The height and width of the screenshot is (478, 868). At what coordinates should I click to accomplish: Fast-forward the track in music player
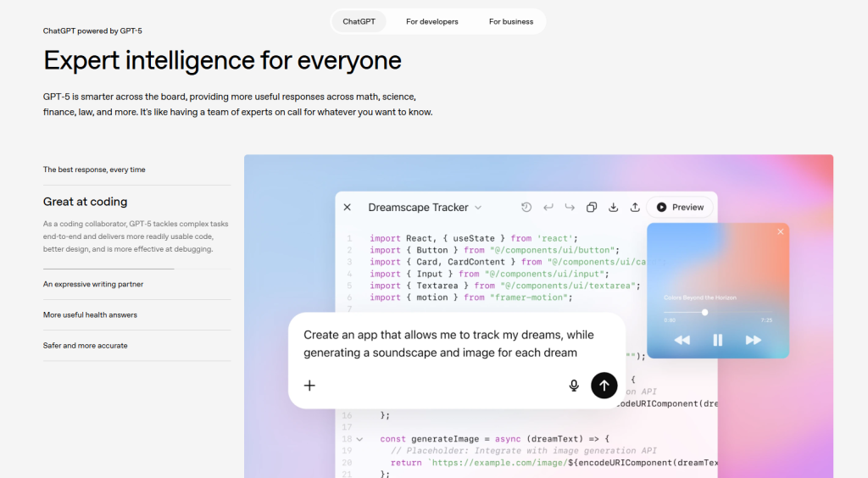[x=754, y=340]
